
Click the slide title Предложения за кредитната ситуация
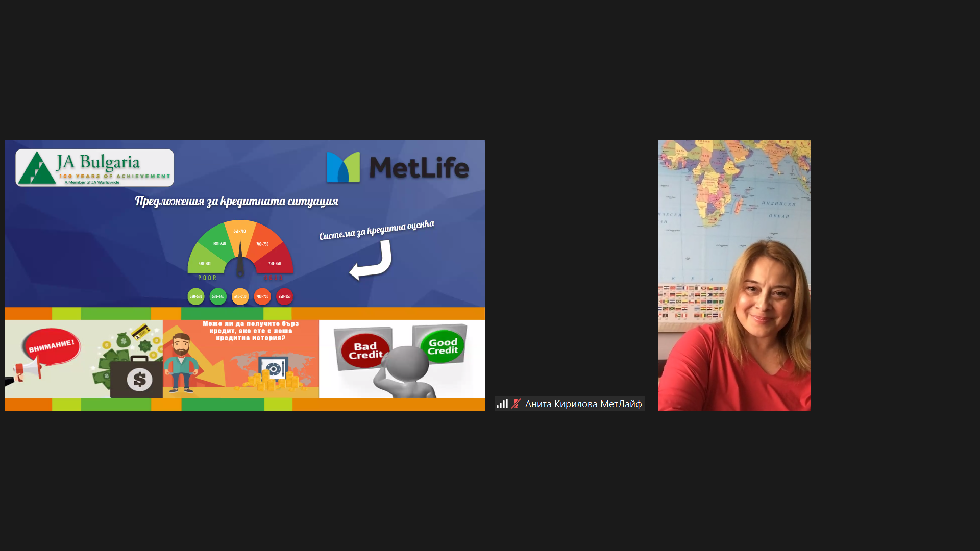236,201
